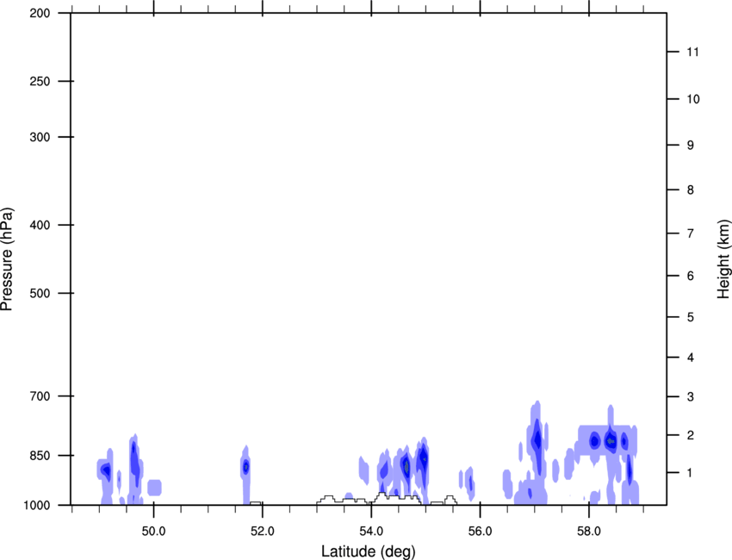Click the 'Height (km)' axis title

(x=723, y=258)
